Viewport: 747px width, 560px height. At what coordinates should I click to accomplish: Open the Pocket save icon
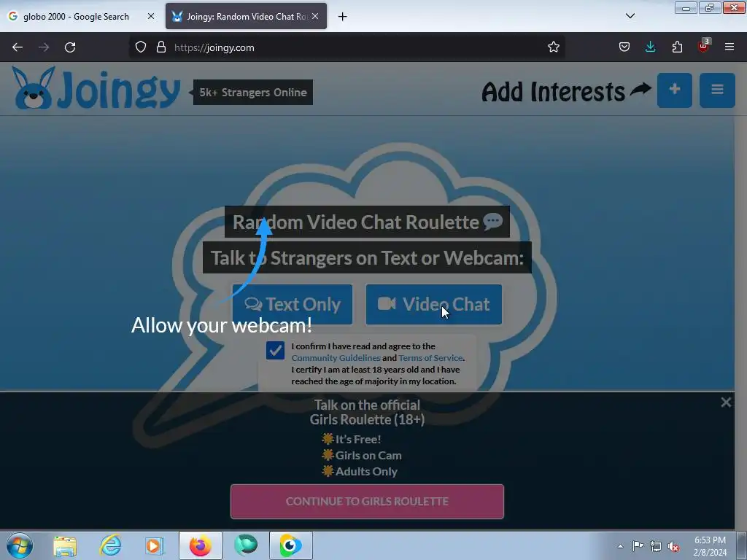(624, 47)
